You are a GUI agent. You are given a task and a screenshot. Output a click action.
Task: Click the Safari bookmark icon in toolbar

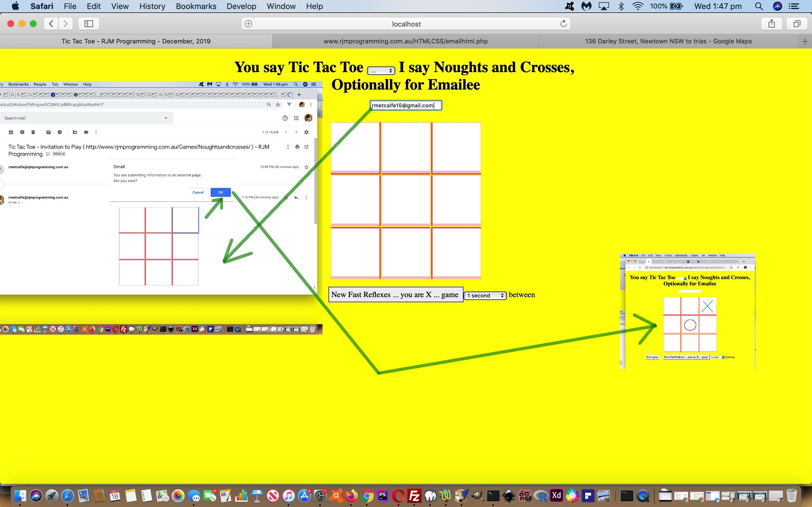click(89, 23)
